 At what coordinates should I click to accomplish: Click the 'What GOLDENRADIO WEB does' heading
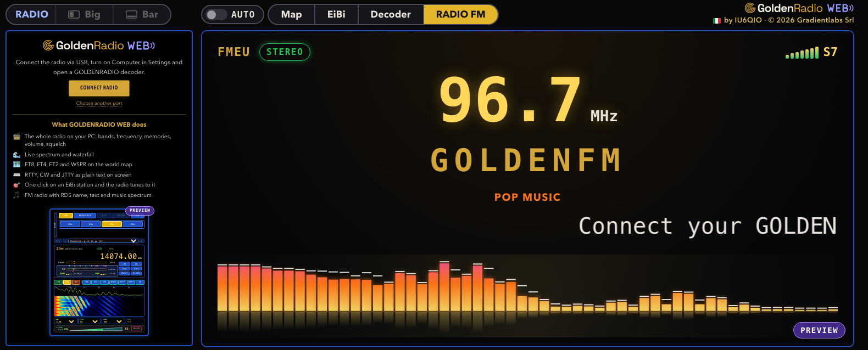[99, 125]
